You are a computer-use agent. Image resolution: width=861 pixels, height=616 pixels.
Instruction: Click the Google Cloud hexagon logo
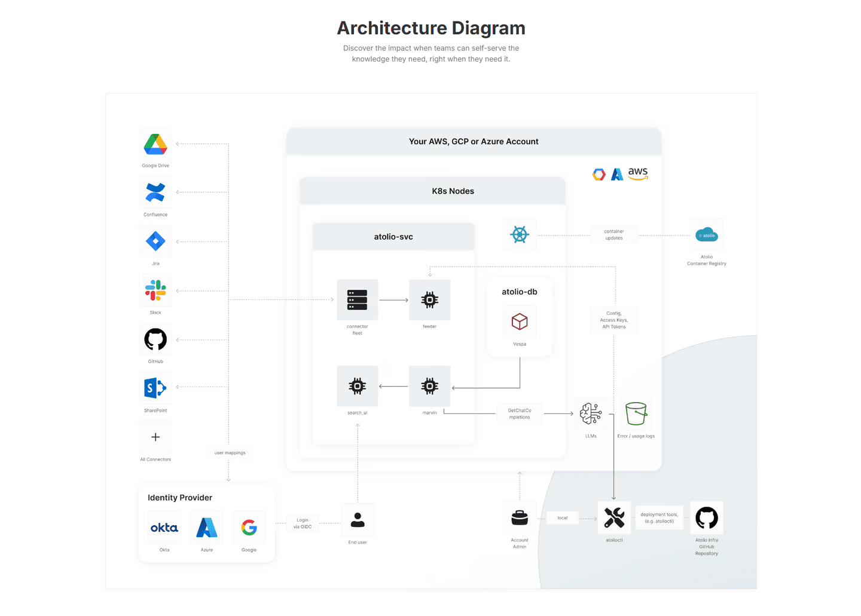coord(599,174)
